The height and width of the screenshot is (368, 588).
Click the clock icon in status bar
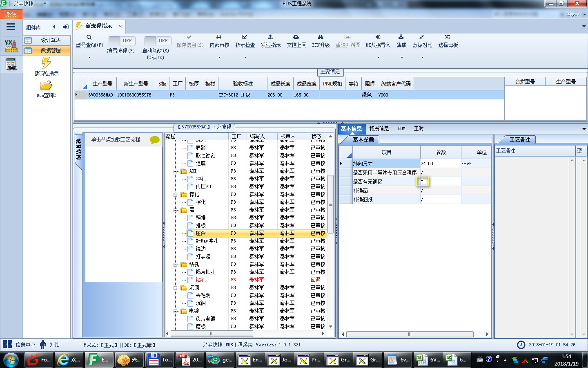point(521,345)
